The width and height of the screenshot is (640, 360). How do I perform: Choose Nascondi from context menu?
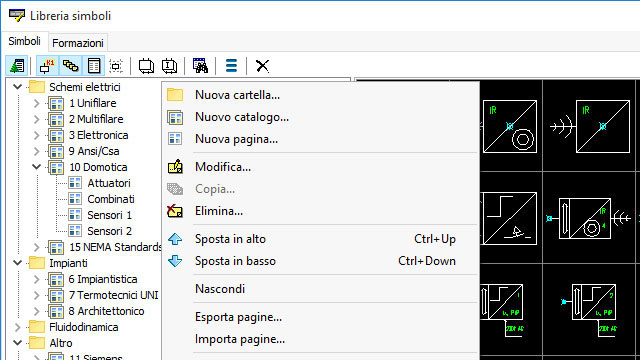[320, 289]
